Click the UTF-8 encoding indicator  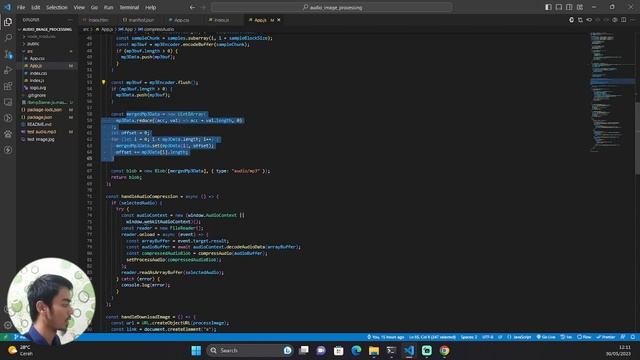click(487, 337)
